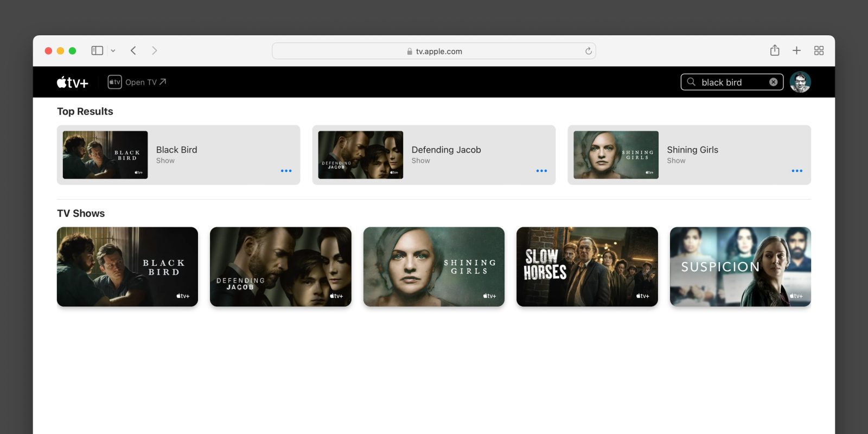Open the Safari share menu
This screenshot has height=434, width=868.
tap(775, 50)
